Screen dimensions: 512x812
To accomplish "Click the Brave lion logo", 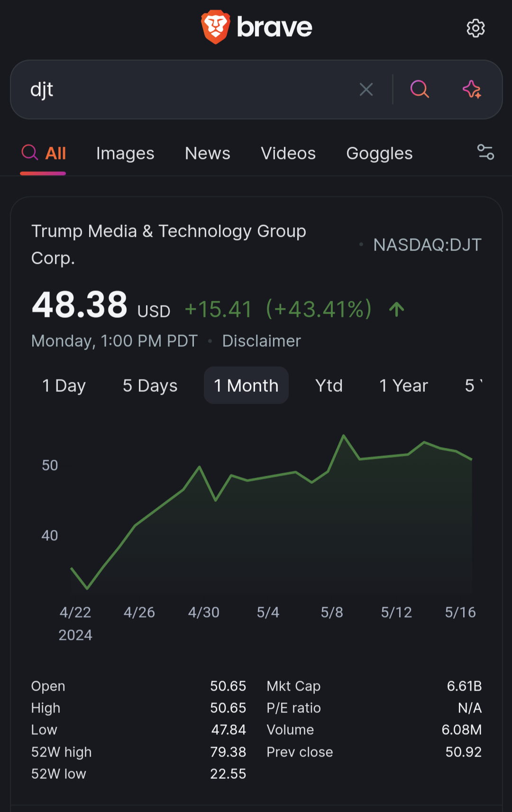I will click(x=216, y=27).
